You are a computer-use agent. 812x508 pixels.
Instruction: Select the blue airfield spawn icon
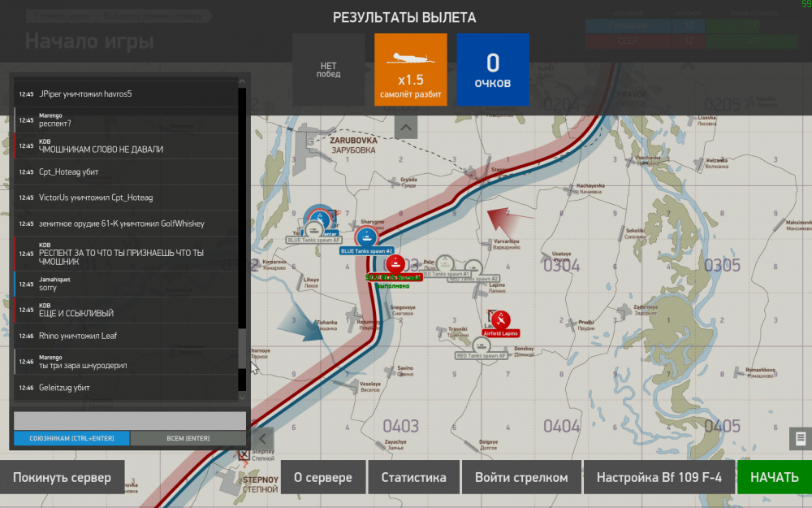coord(319,217)
